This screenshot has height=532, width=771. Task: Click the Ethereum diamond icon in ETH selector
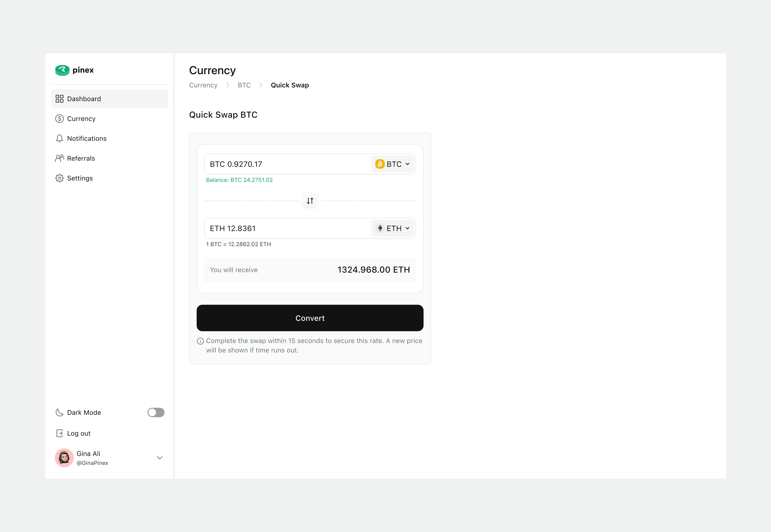click(380, 228)
